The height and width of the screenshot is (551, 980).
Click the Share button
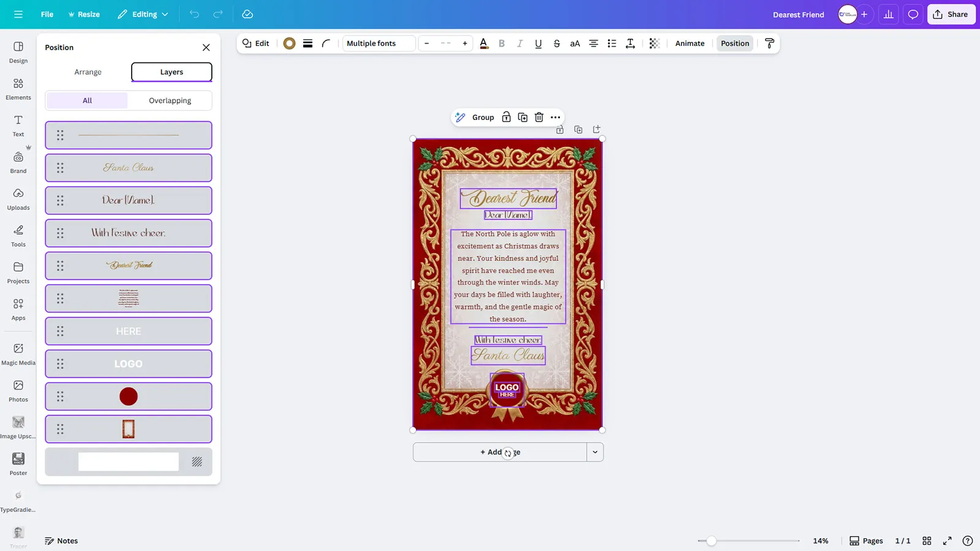951,14
